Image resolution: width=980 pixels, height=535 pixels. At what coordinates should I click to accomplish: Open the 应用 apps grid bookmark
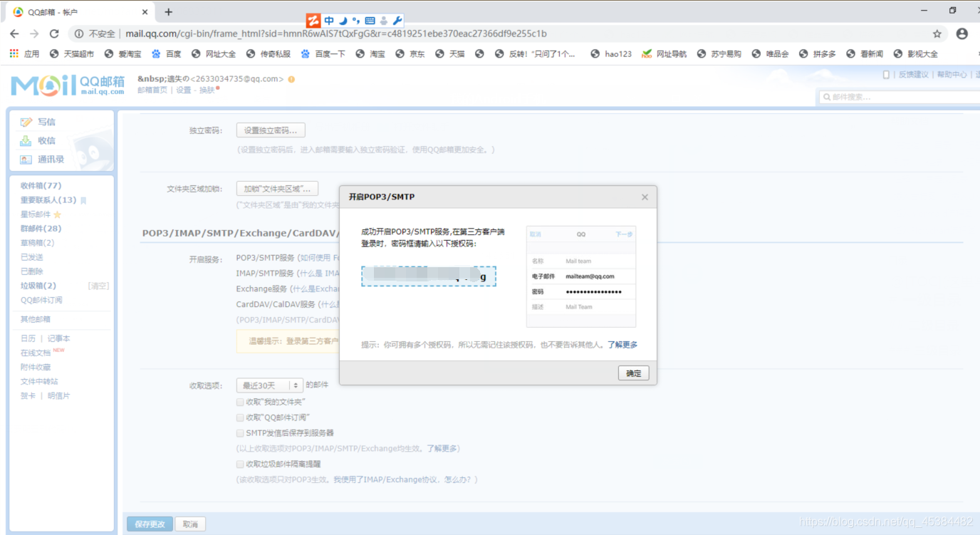tap(24, 53)
